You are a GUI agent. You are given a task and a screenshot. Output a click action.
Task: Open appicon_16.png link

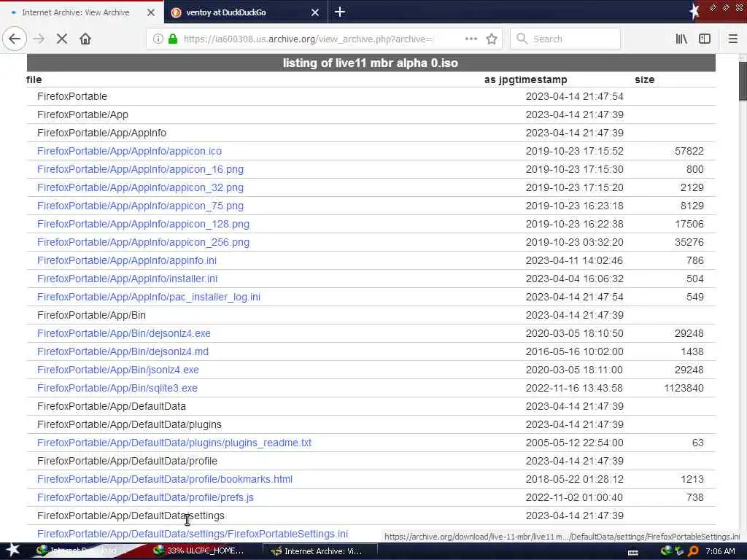point(140,169)
